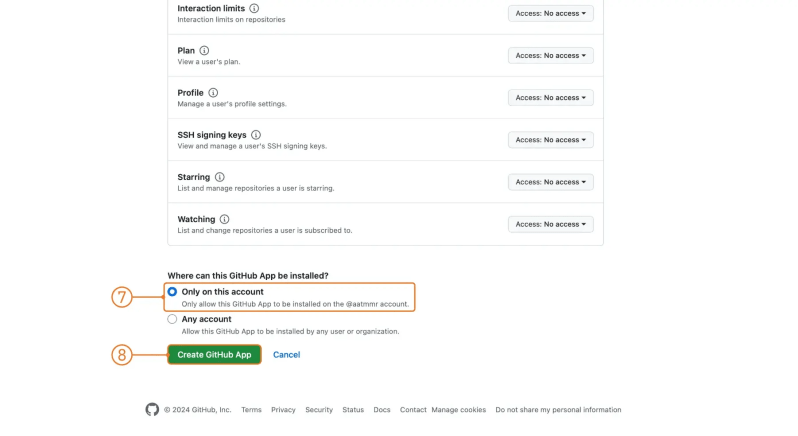Viewport: 798px width, 436px height.
Task: Open Docs footer link
Action: tap(382, 410)
